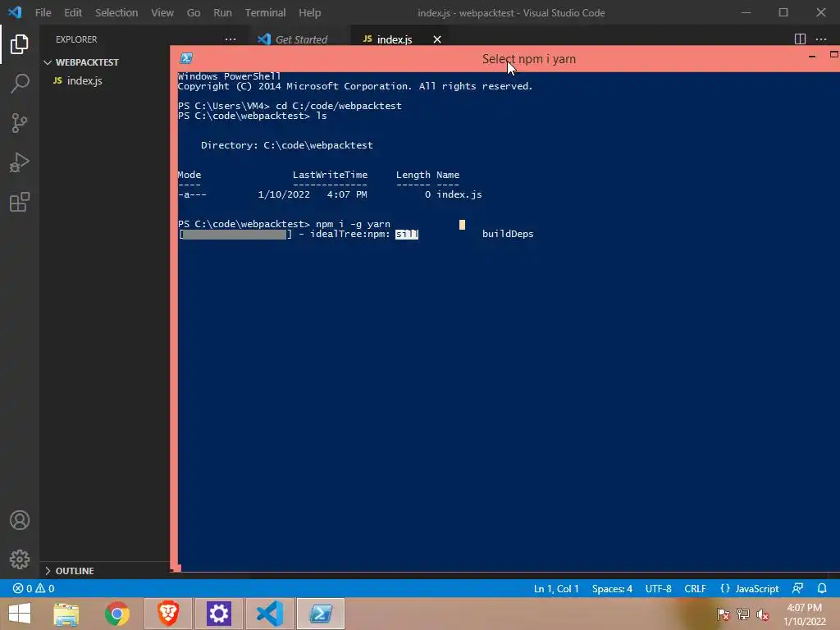Open the File menu

tap(43, 12)
